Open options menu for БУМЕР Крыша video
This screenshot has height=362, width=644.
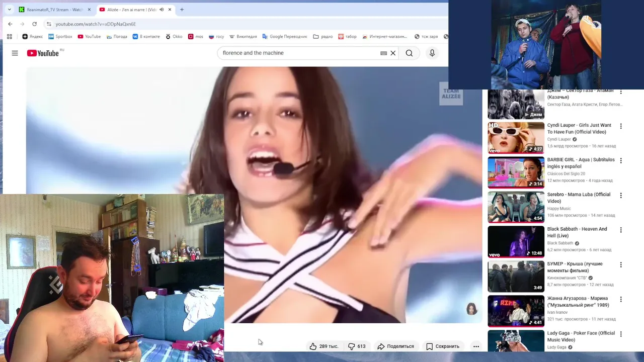coord(621,265)
